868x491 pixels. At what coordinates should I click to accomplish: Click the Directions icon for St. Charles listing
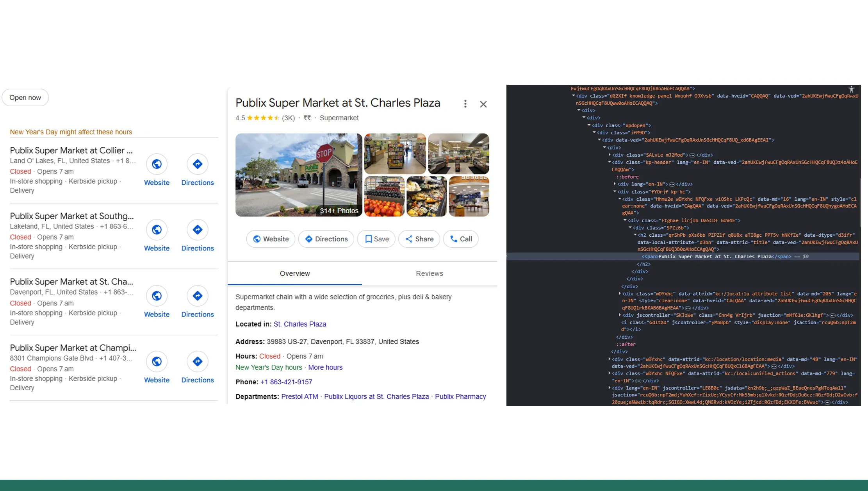(198, 296)
